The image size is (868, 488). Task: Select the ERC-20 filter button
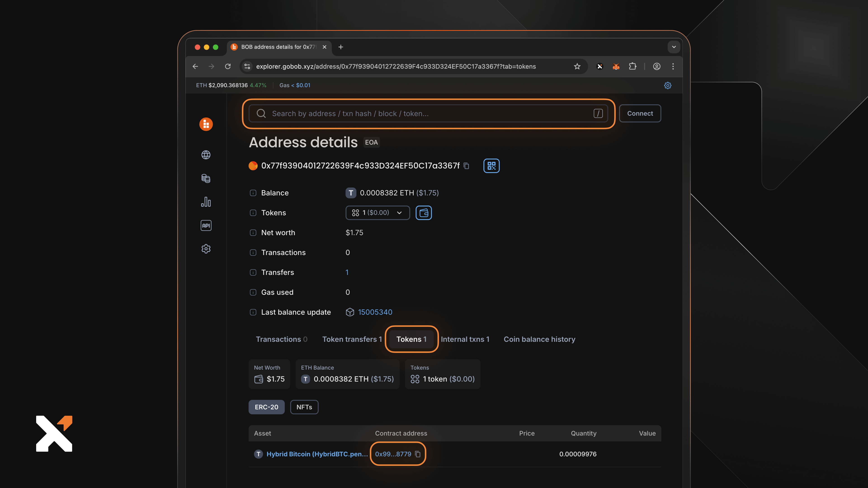[267, 407]
